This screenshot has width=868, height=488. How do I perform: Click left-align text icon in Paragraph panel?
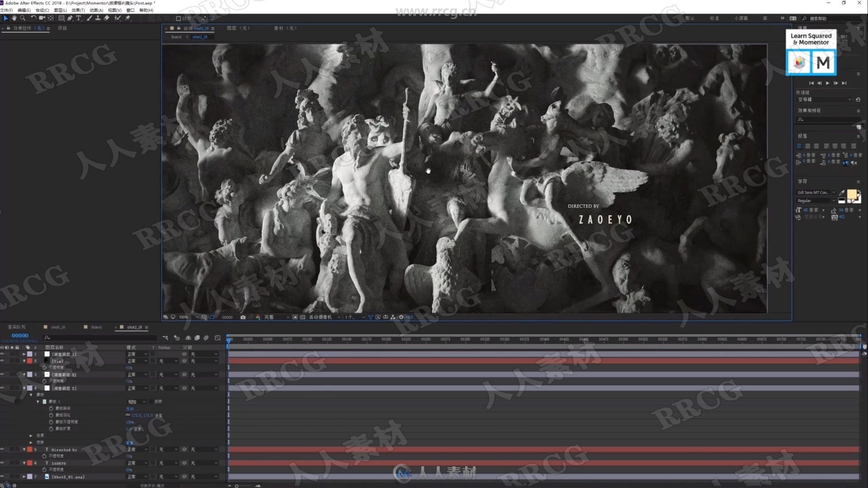799,146
